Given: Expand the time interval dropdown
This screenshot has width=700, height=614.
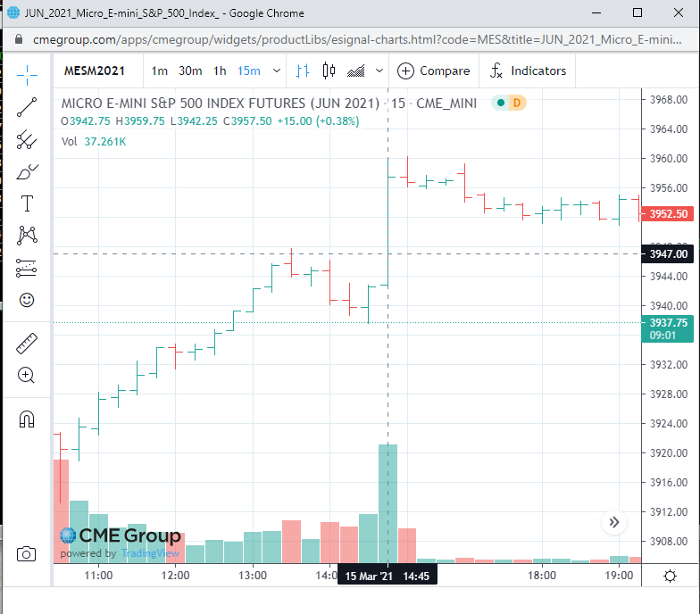Looking at the screenshot, I should [x=277, y=71].
